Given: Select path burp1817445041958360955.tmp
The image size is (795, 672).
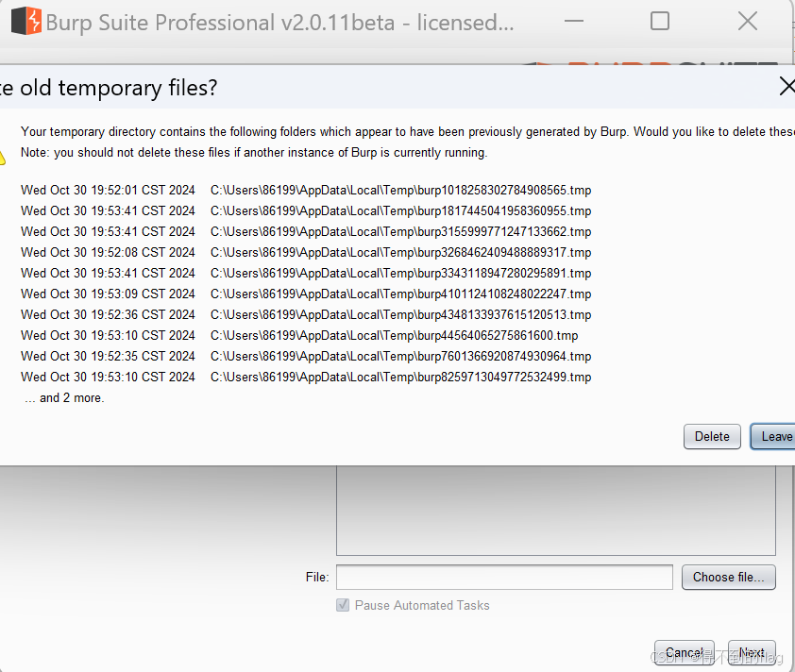Looking at the screenshot, I should 400,210.
